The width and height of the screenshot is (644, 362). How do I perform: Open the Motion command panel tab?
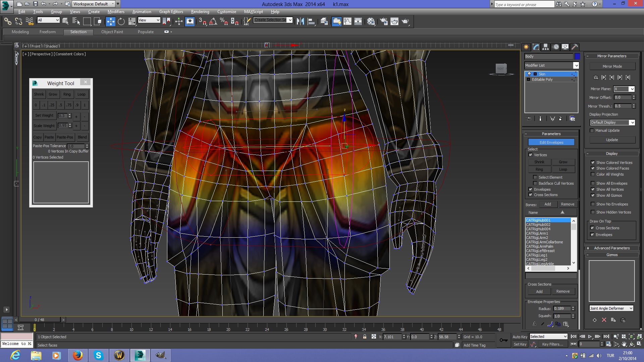[x=556, y=47]
